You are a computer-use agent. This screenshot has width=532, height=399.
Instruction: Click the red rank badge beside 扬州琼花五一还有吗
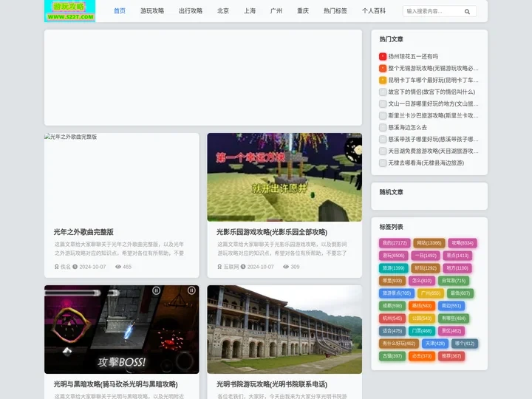[383, 56]
